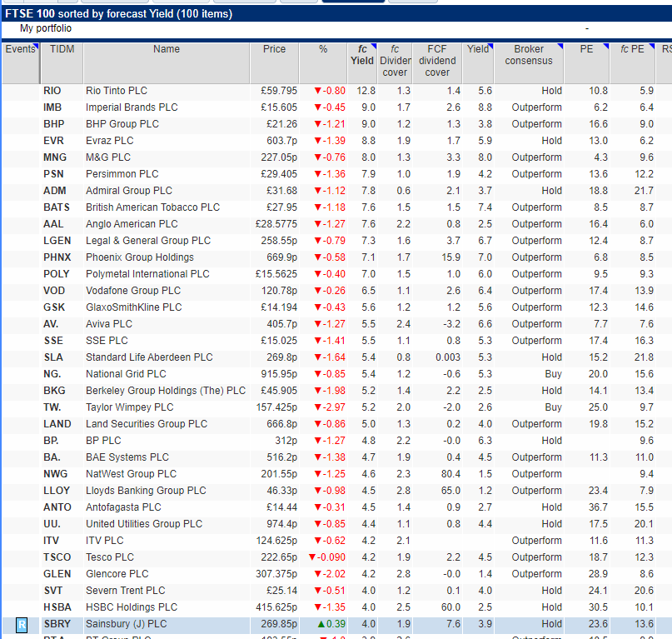Click National Grid's Buy consensus
This screenshot has width=672, height=639.
click(x=553, y=374)
